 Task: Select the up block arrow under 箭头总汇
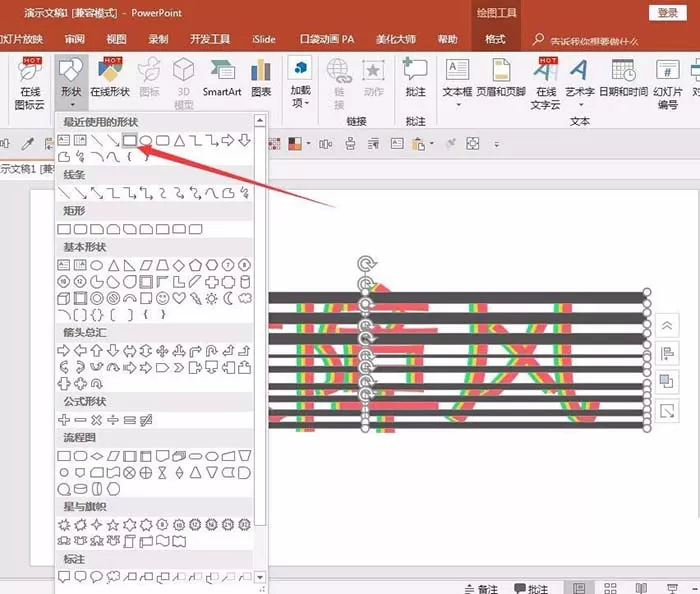[96, 351]
